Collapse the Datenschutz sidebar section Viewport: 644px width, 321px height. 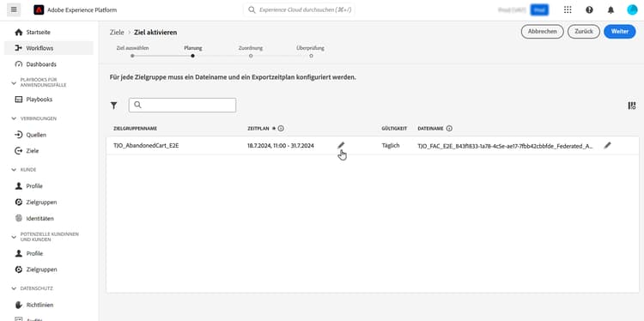14,288
